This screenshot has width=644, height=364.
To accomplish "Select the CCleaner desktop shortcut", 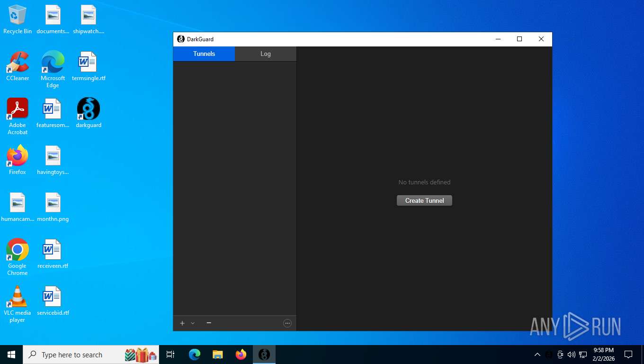I will (18, 66).
